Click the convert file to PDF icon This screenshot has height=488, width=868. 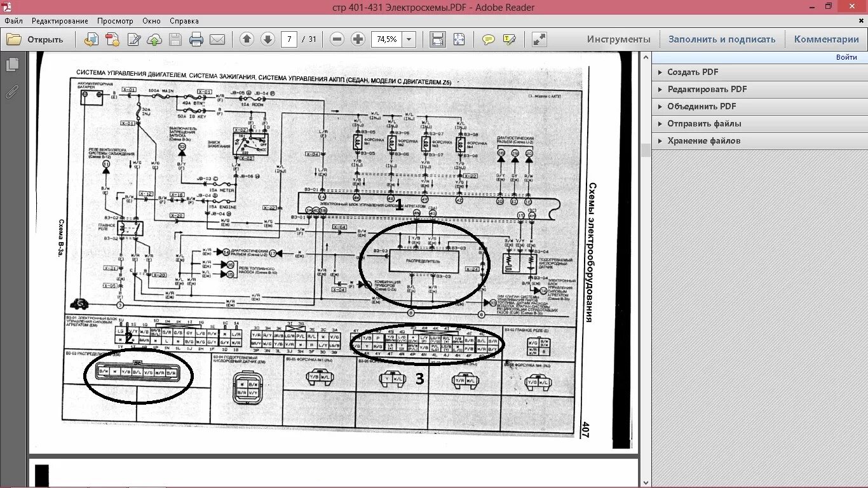tap(92, 39)
